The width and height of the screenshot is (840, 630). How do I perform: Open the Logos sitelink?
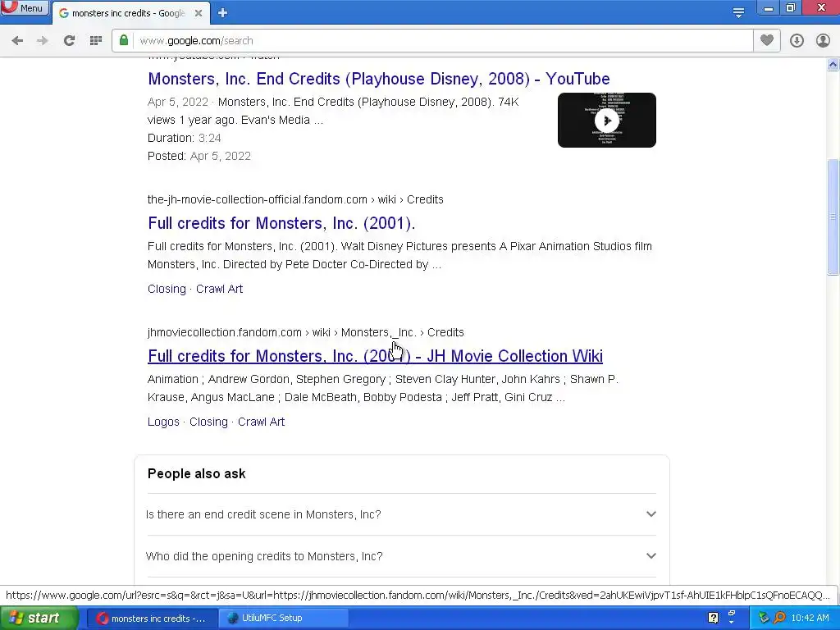[163, 422]
